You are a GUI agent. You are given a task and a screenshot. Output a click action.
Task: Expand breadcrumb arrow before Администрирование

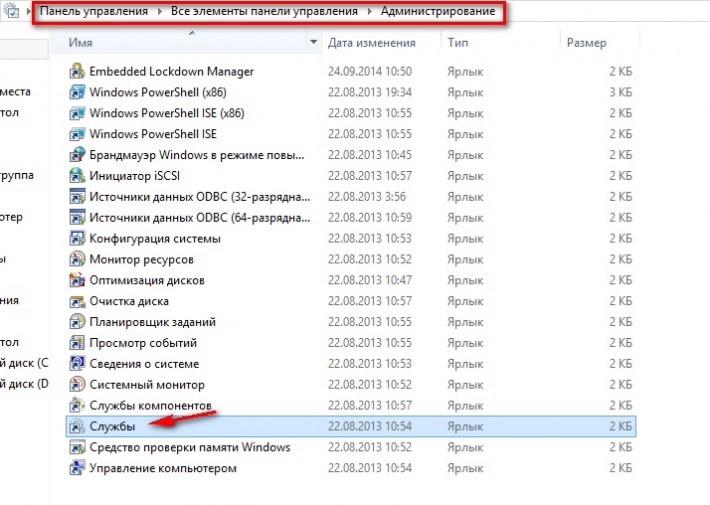[370, 12]
